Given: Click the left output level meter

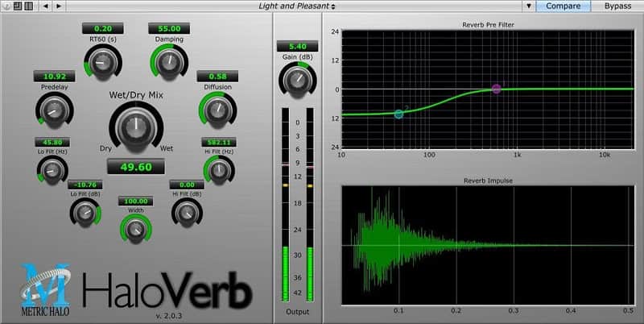Looking at the screenshot, I should tap(285, 205).
